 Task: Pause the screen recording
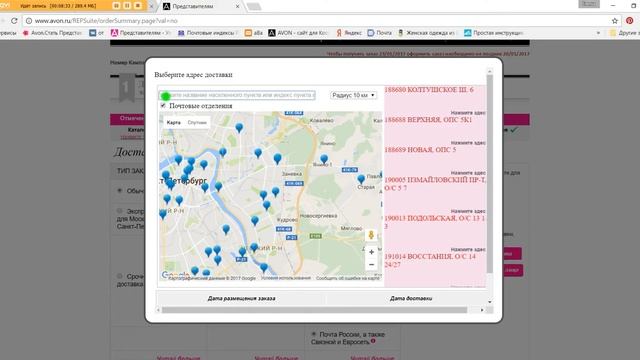click(127, 6)
